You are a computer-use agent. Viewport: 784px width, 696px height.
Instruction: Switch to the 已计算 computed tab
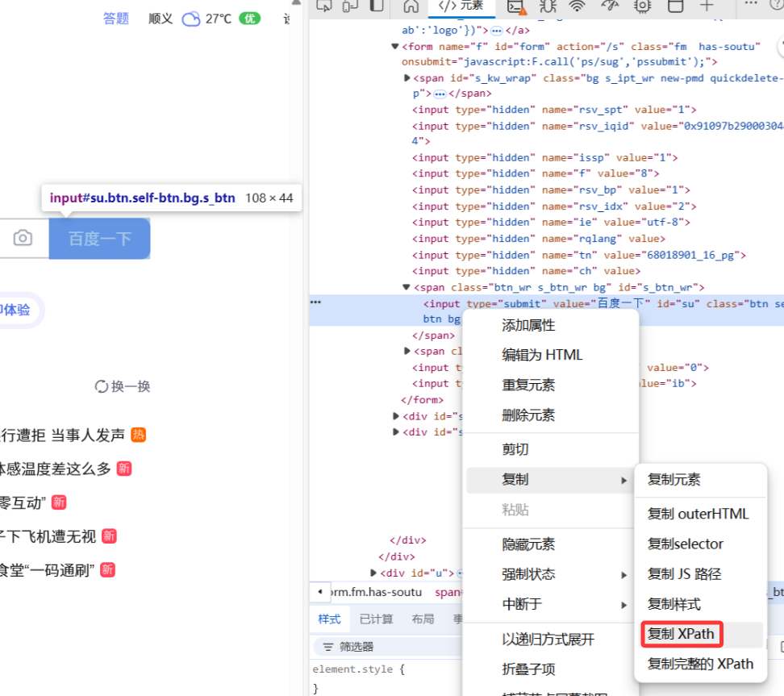(377, 619)
